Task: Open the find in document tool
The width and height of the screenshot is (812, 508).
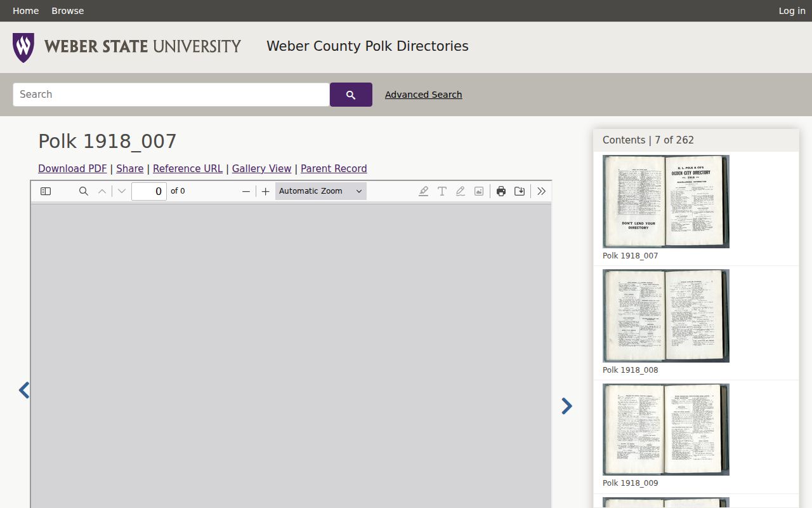Action: (x=84, y=191)
